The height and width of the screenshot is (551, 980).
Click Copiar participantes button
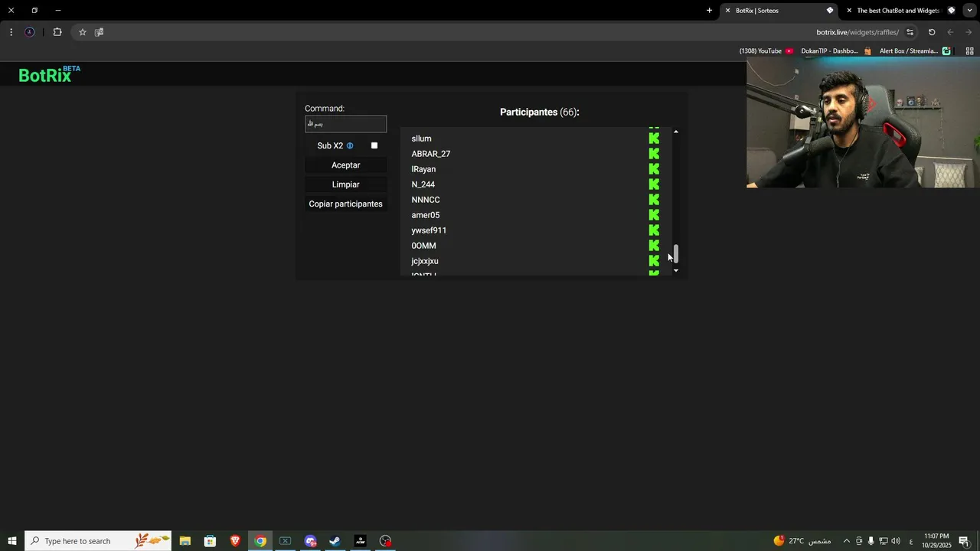[x=346, y=204]
